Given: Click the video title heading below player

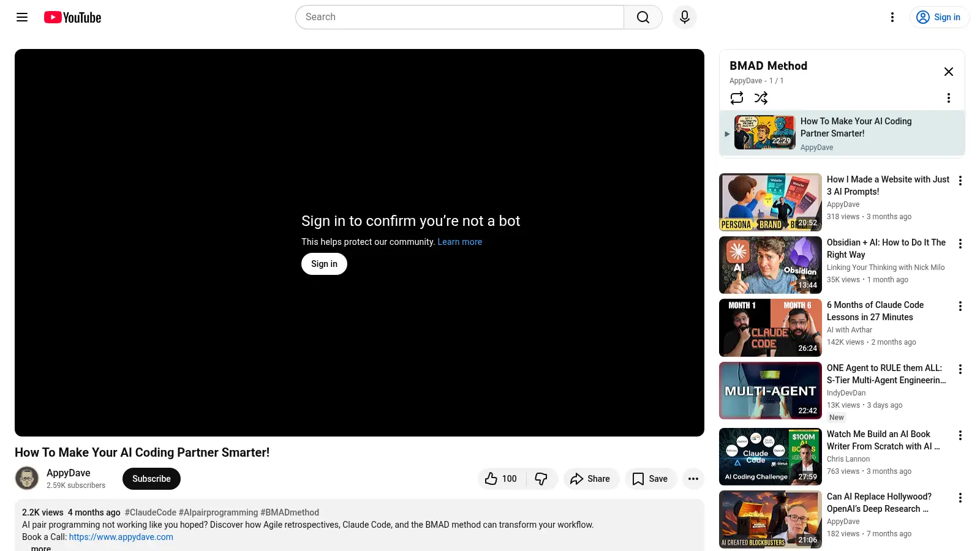Looking at the screenshot, I should click(142, 452).
